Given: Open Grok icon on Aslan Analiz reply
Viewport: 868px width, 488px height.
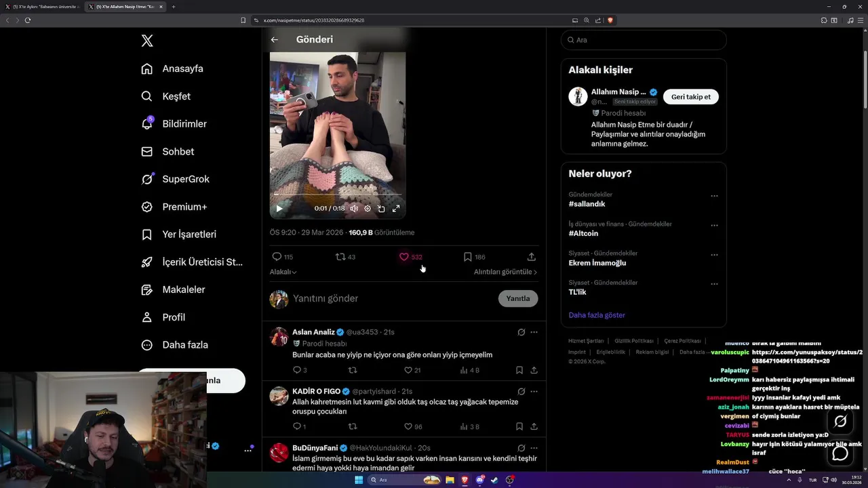Looking at the screenshot, I should coord(521,332).
